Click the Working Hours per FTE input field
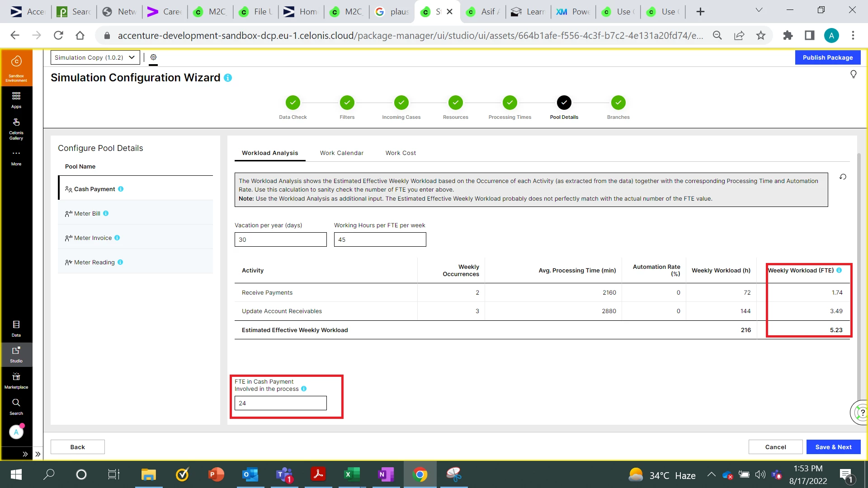The image size is (868, 488). [x=380, y=239]
